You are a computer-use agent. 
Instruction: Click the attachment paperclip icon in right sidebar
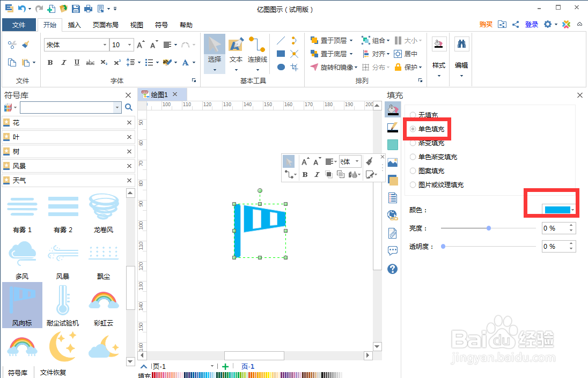tap(392, 233)
